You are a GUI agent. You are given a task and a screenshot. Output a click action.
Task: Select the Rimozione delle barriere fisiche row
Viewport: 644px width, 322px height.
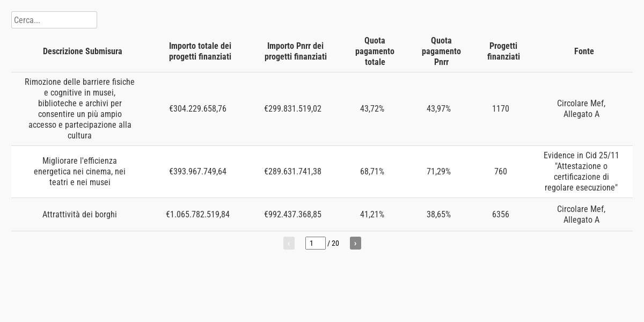79,109
